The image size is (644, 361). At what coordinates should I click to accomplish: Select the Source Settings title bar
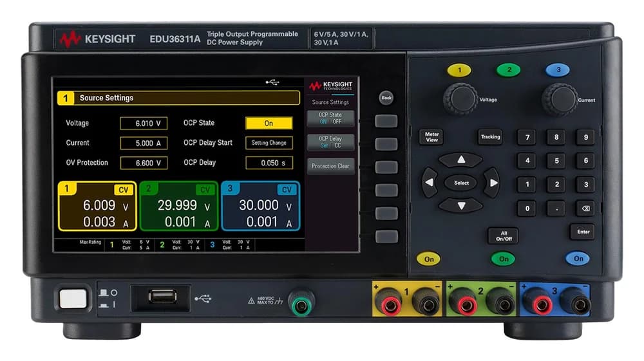point(178,98)
